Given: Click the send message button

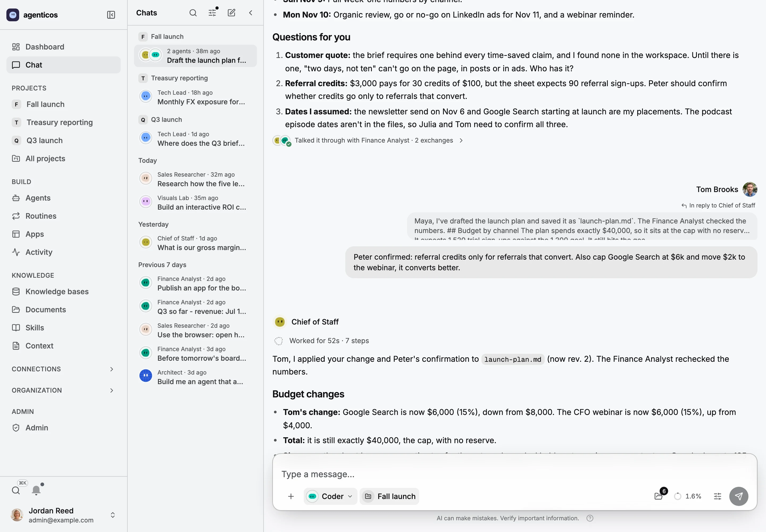Looking at the screenshot, I should point(739,496).
